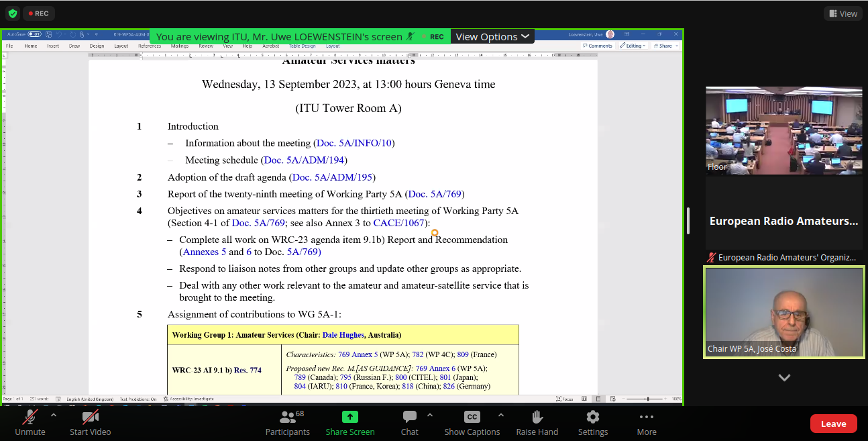Open the View Options dropdown
Image resolution: width=868 pixels, height=441 pixels.
click(492, 37)
